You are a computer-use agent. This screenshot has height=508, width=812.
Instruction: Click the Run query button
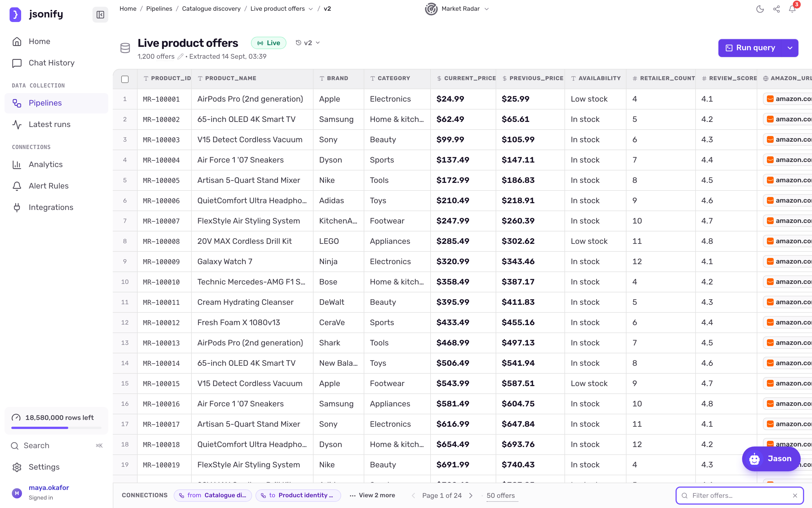750,48
